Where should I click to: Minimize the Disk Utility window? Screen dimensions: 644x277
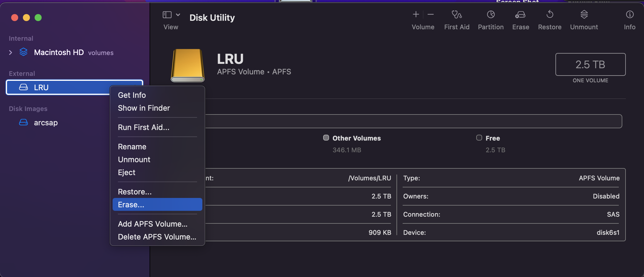(26, 18)
